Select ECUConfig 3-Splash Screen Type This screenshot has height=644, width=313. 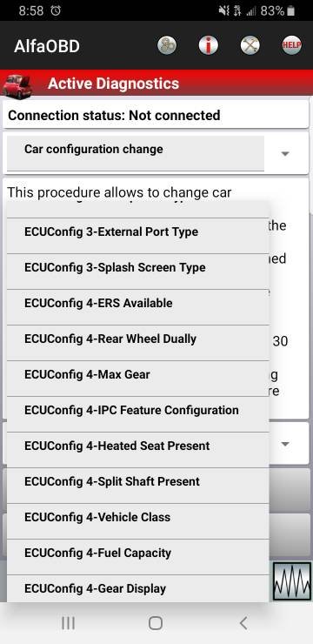coord(138,272)
